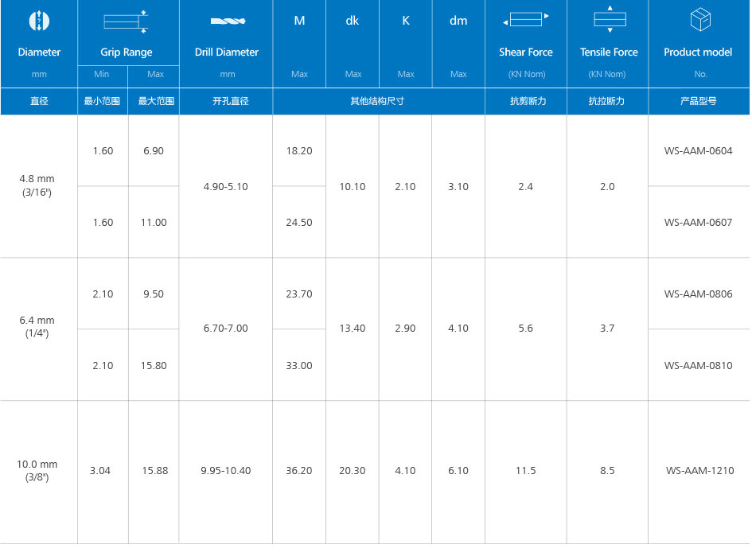Viewport: 752px width, 560px height.
Task: Click the 其他结构尺寸 header cell
Action: 378,102
